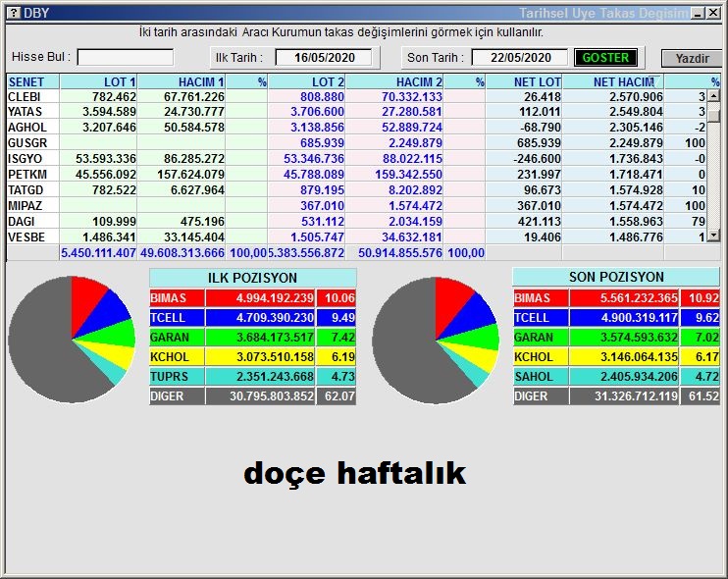Viewport: 728px width, 579px height.
Task: Click the Yazdir print button
Action: tap(692, 59)
